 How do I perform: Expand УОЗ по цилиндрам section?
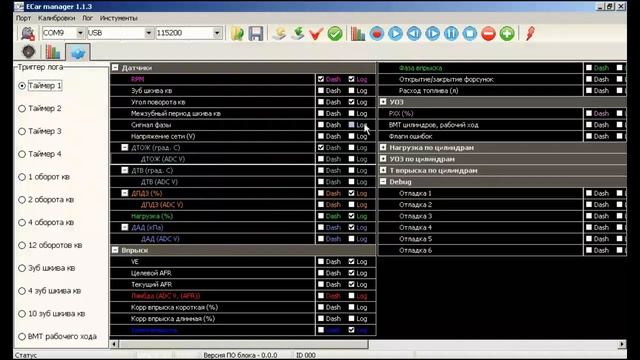(x=383, y=159)
